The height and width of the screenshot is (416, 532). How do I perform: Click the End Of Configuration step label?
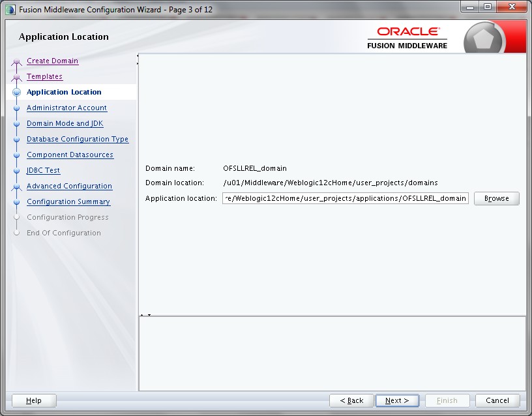(x=64, y=233)
